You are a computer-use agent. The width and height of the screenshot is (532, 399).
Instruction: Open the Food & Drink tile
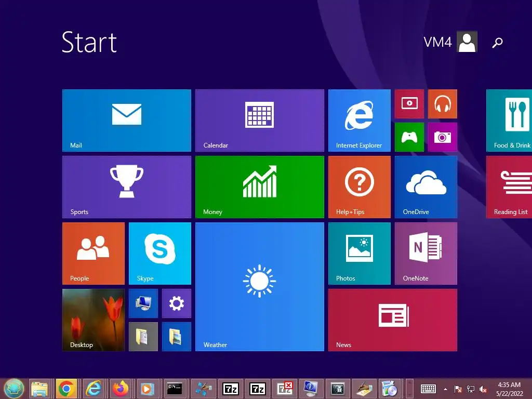click(x=509, y=121)
